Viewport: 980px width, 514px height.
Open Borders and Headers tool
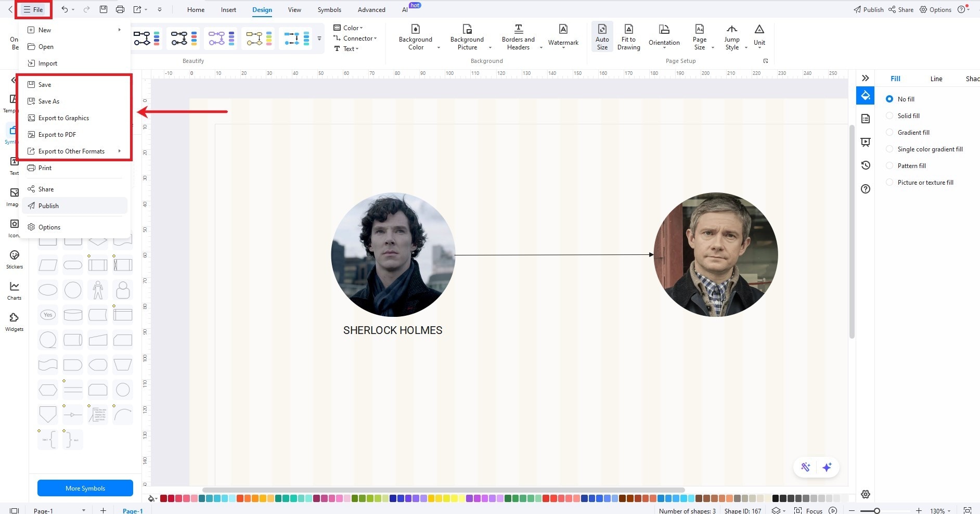click(x=518, y=37)
